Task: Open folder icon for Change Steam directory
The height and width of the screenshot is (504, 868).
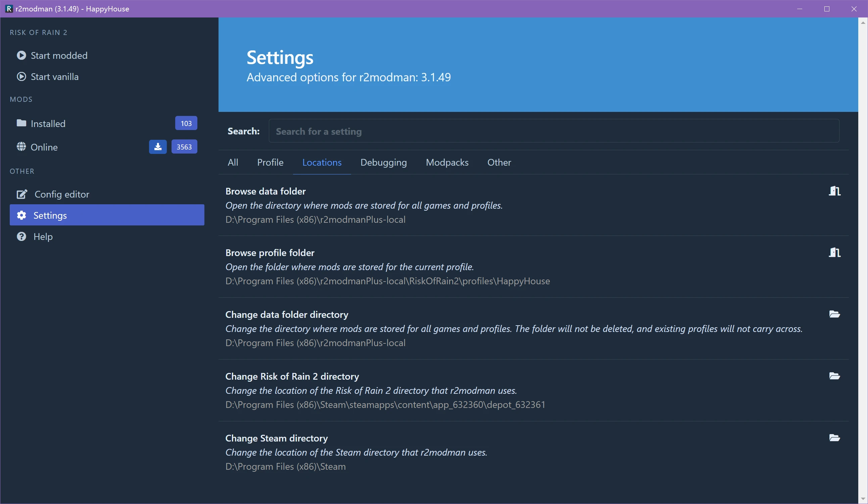Action: (x=834, y=438)
